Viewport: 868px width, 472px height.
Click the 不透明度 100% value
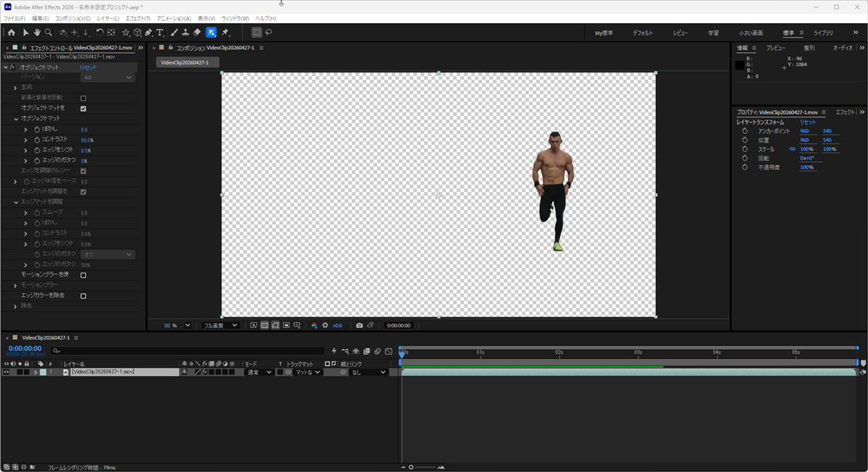tap(807, 167)
